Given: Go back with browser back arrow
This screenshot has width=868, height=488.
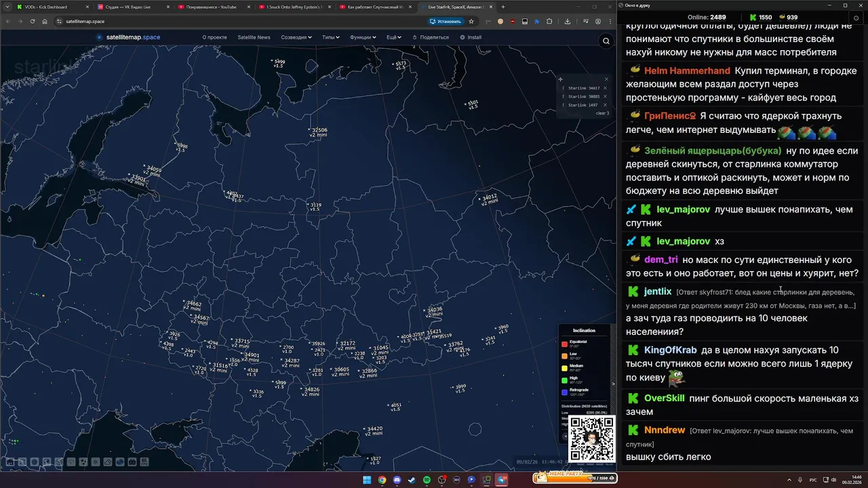Looking at the screenshot, I should coord(8,21).
